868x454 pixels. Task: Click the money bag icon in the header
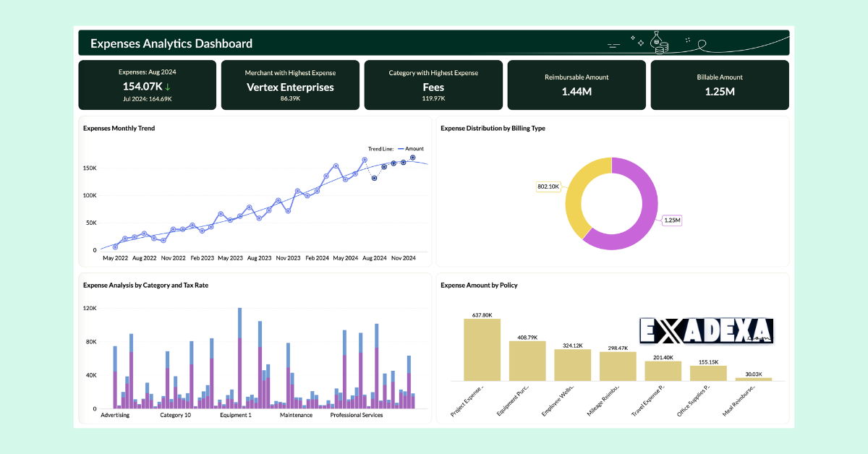click(656, 39)
